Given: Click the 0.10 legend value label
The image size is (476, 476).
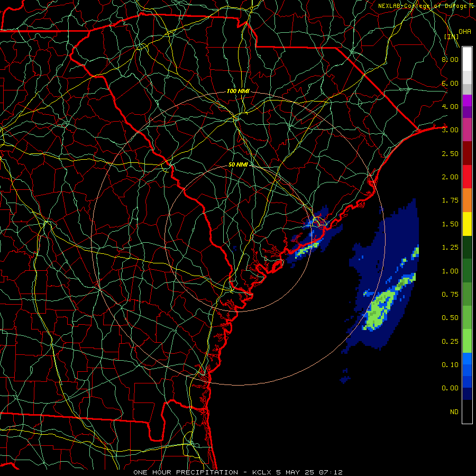Looking at the screenshot, I should [450, 365].
